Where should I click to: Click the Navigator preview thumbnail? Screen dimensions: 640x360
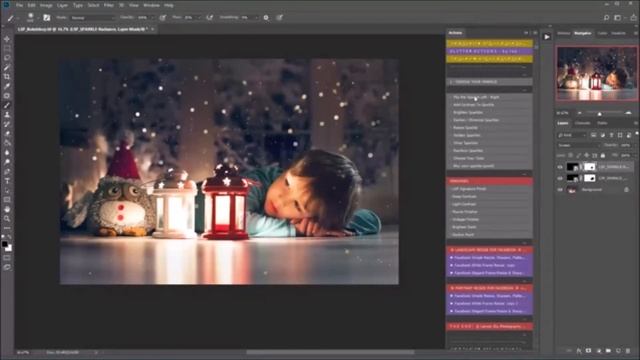[x=597, y=73]
